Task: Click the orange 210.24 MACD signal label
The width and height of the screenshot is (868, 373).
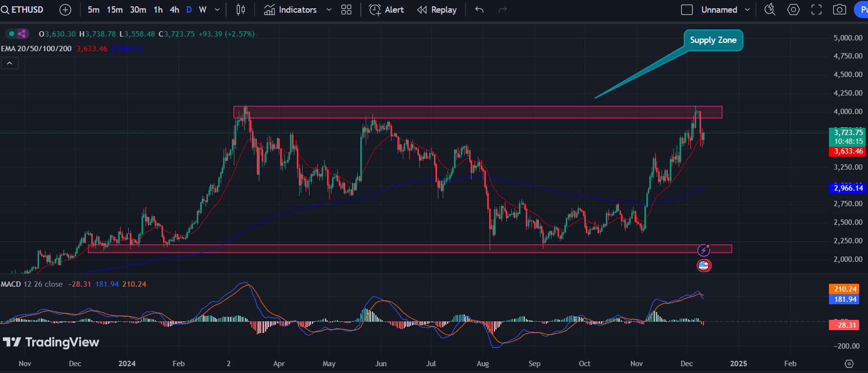Action: (x=845, y=289)
